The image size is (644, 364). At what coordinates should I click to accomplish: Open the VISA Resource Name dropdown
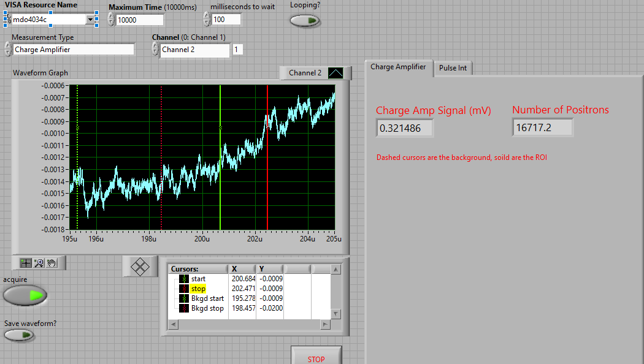(x=91, y=20)
